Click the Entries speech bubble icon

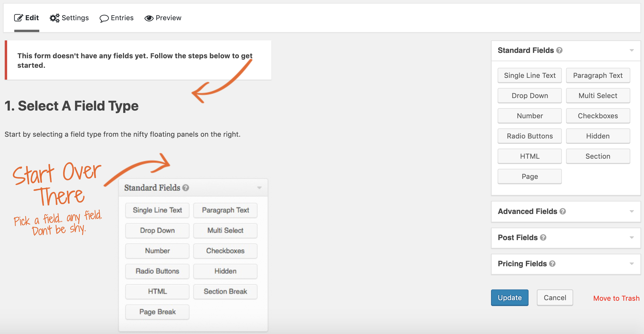tap(104, 18)
